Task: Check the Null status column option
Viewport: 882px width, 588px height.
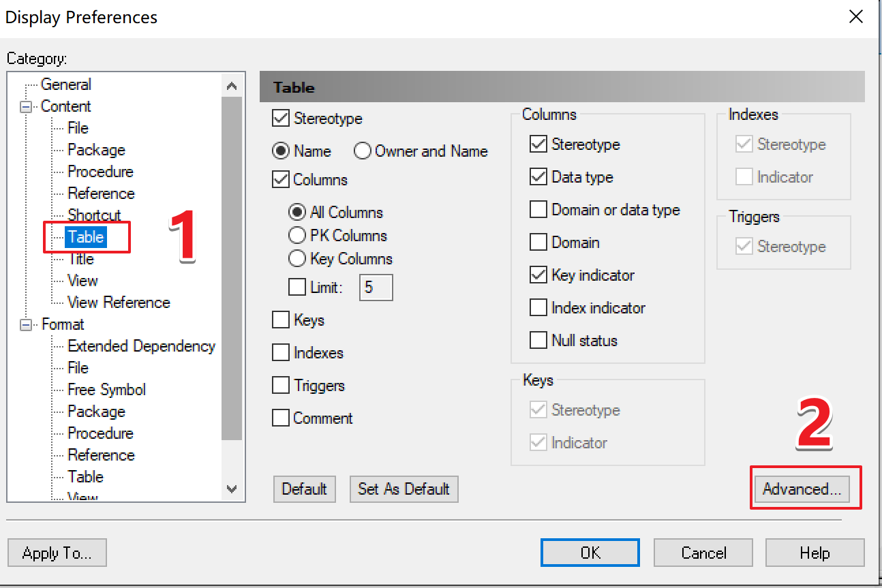Action: (x=538, y=340)
